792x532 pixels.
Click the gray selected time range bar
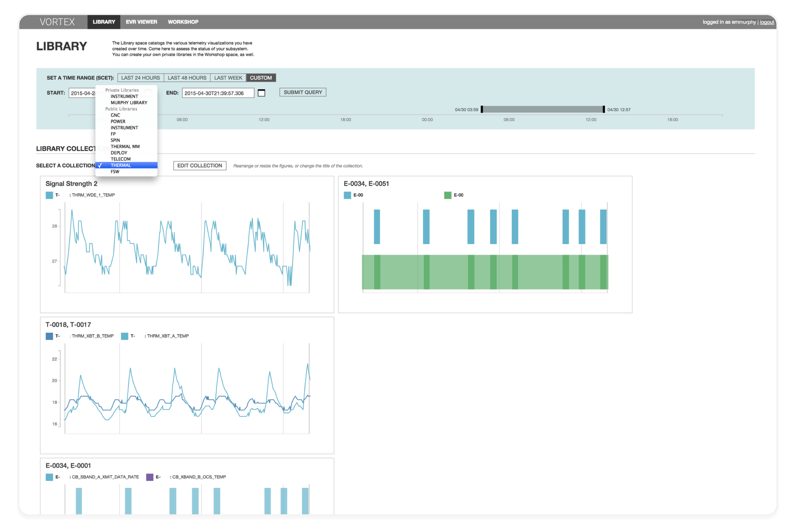(x=543, y=109)
